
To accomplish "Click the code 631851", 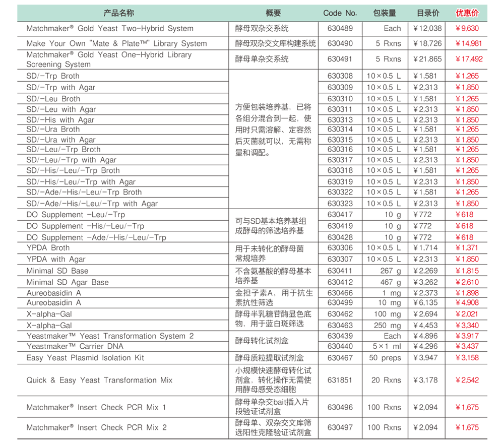I will 340,380.
